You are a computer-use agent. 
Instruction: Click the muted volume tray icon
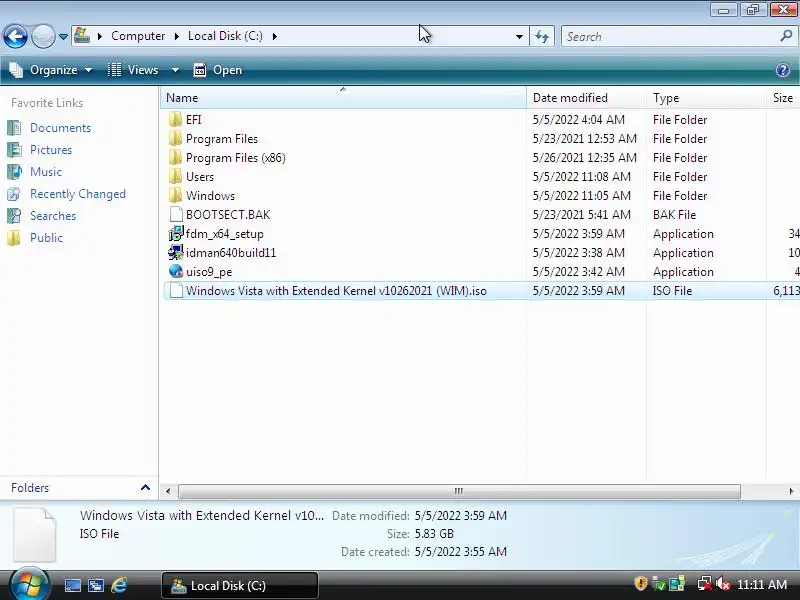click(722, 584)
